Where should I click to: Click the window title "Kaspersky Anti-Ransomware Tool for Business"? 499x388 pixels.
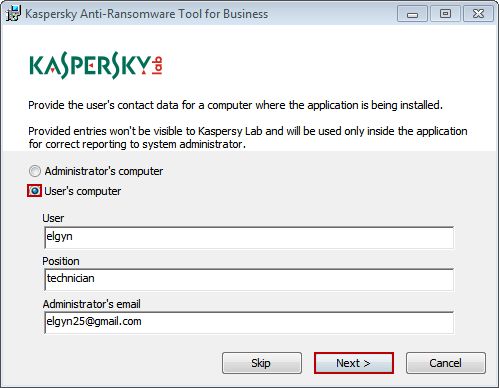click(147, 14)
